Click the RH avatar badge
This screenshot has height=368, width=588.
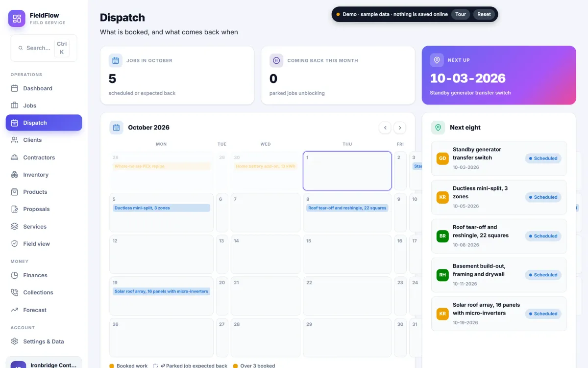(442, 275)
